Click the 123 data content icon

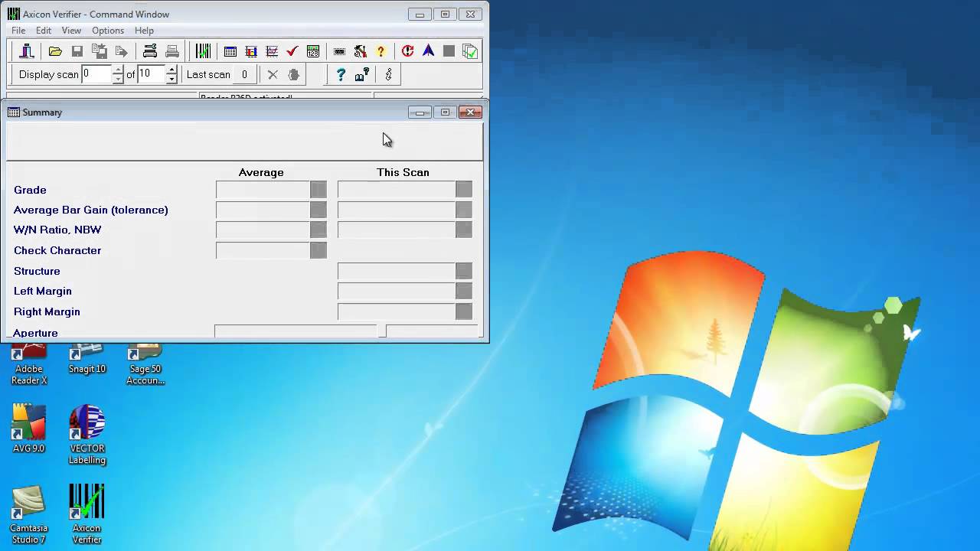[x=312, y=51]
